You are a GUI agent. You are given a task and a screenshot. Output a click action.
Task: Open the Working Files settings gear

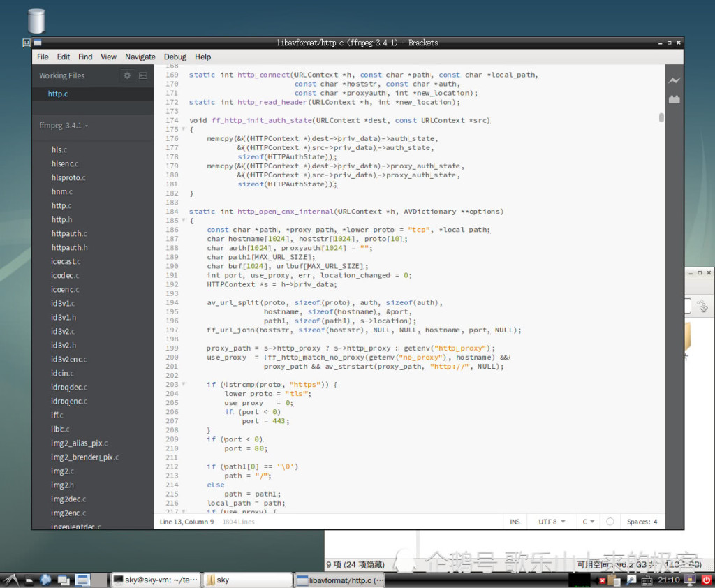point(127,75)
